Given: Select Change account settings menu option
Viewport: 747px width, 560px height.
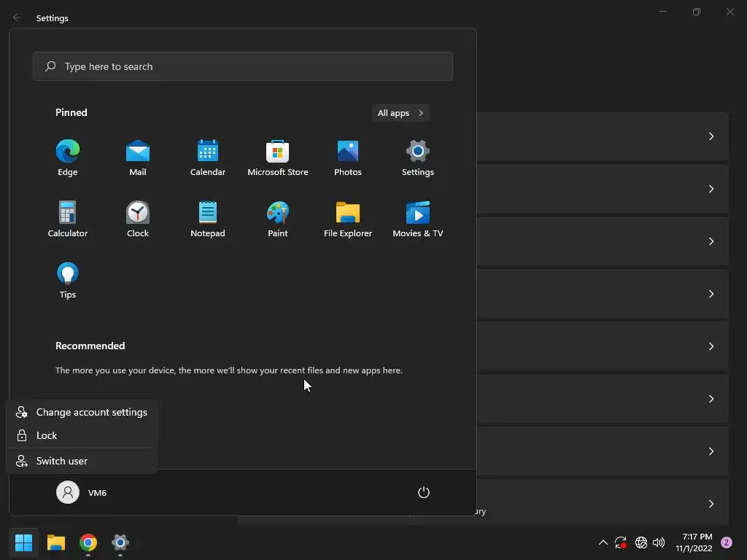Looking at the screenshot, I should point(82,413).
